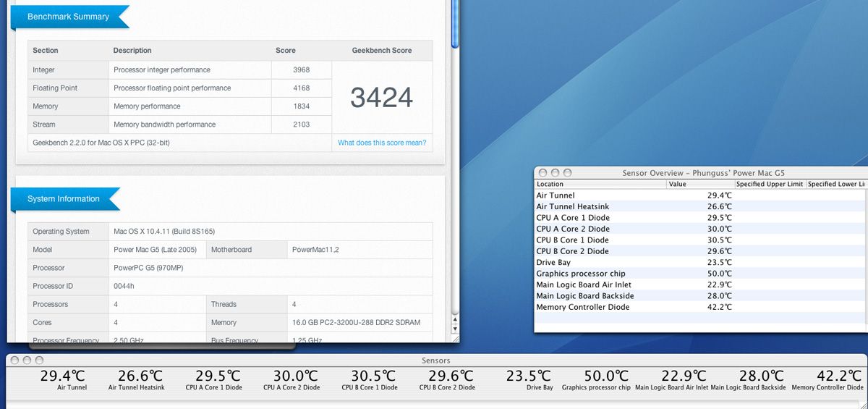Click '16.0 GB PC2-3200U-288 DDR2 SDRAM' memory value
Viewport: 868px width, 409px height.
pyautogui.click(x=356, y=323)
